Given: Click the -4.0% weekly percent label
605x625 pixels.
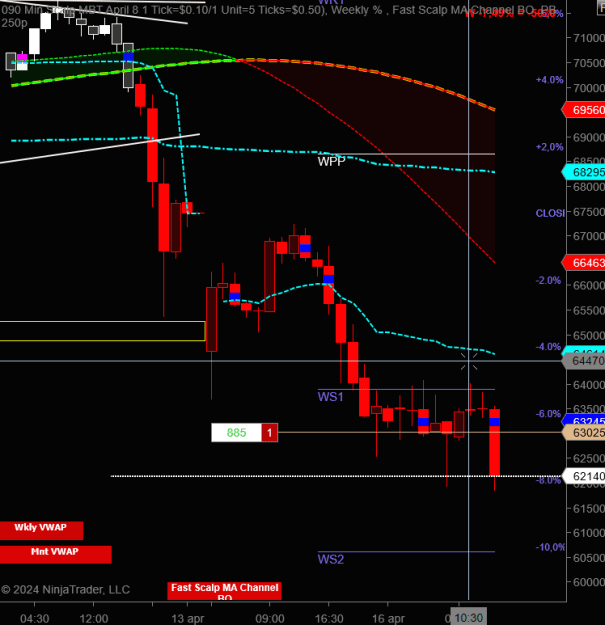Looking at the screenshot, I should pos(548,347).
